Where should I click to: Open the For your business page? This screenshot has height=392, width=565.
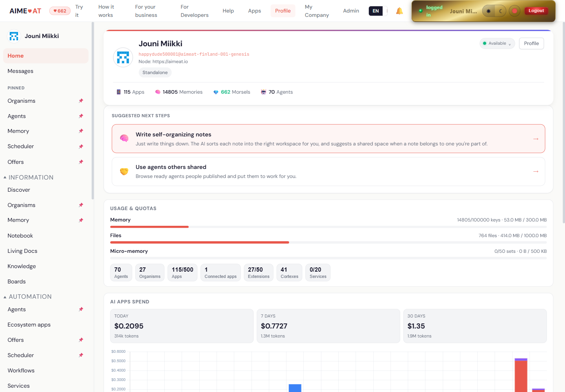pos(146,11)
